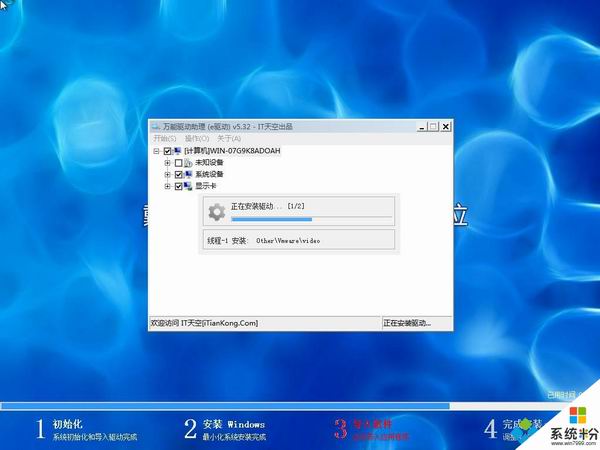Uncheck the 系统设备 checkbox

(178, 175)
